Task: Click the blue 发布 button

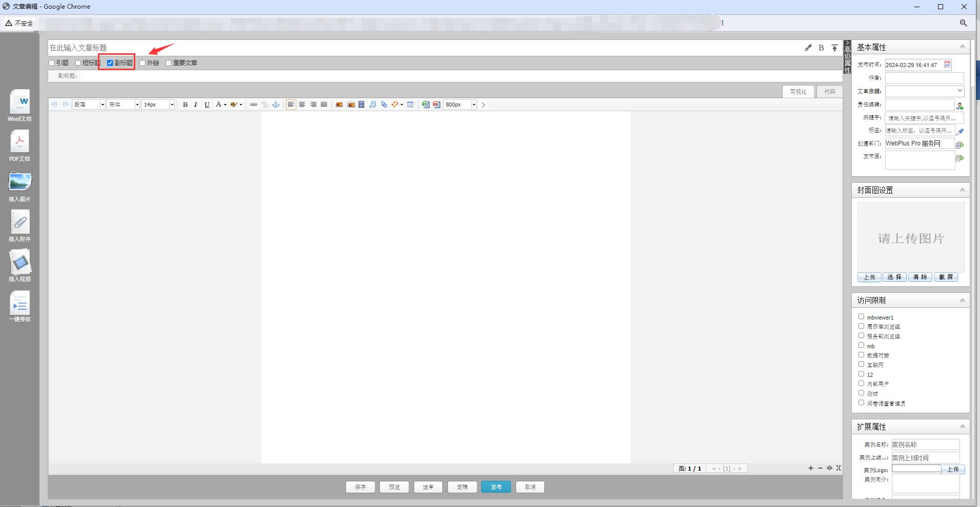Action: click(496, 487)
